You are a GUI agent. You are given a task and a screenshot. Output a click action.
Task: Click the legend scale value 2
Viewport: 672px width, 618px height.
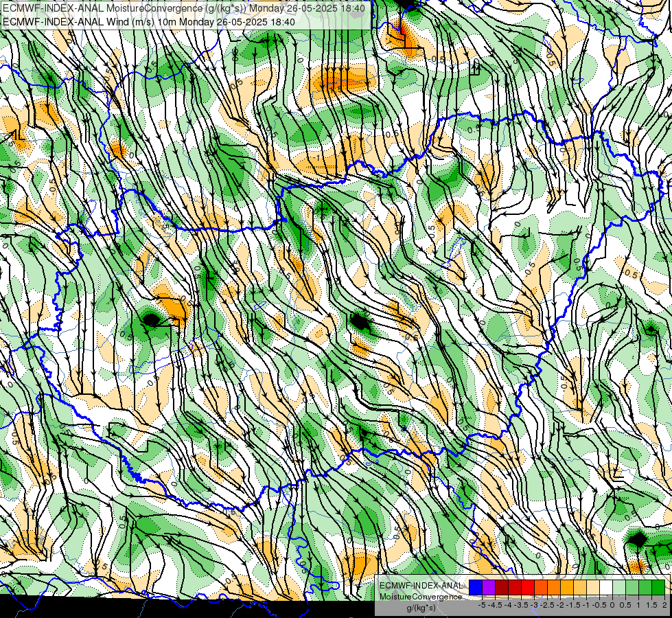pyautogui.click(x=664, y=605)
